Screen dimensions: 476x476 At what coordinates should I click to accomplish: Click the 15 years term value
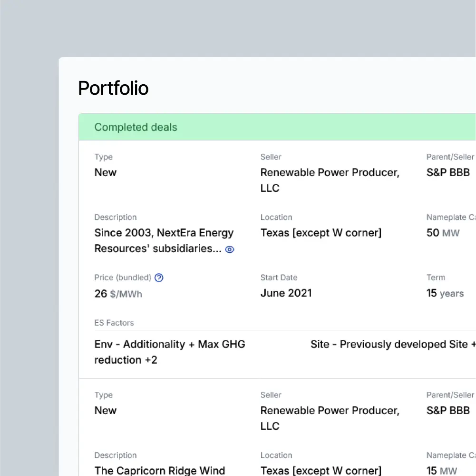click(x=445, y=293)
